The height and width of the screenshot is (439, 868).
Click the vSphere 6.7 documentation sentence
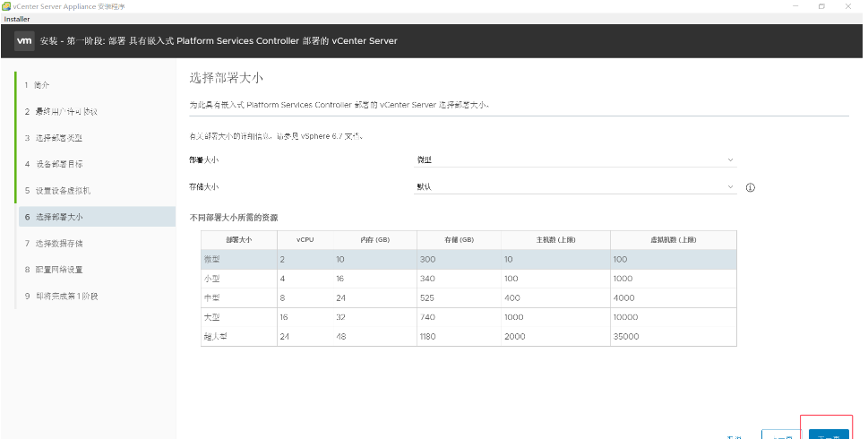276,136
